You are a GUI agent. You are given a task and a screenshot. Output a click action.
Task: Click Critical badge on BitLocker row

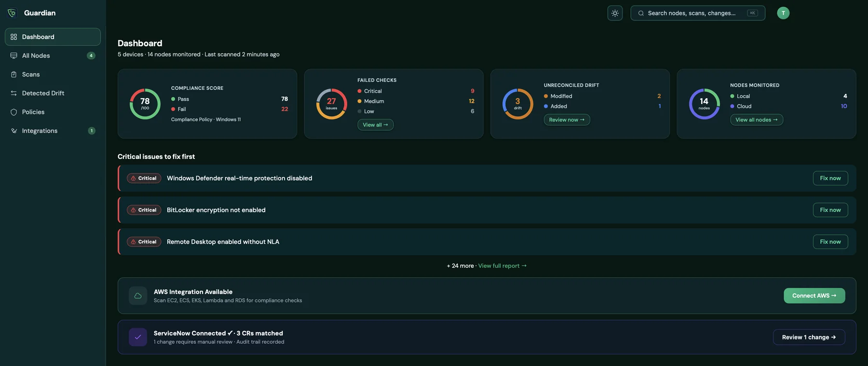[x=144, y=210]
